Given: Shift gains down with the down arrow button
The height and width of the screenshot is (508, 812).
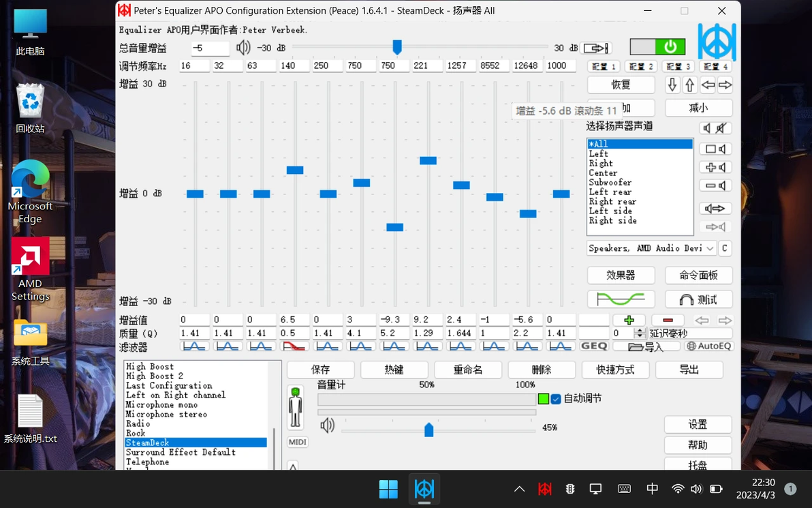Looking at the screenshot, I should tap(672, 85).
